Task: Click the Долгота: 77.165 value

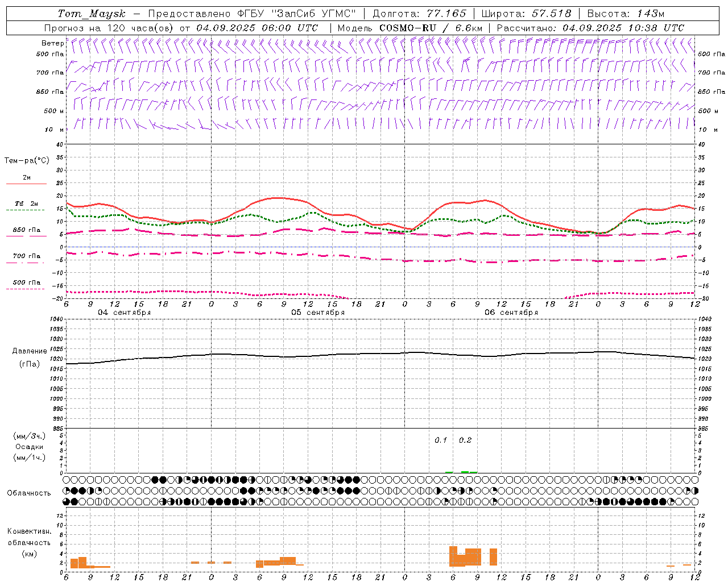Action: pyautogui.click(x=419, y=14)
